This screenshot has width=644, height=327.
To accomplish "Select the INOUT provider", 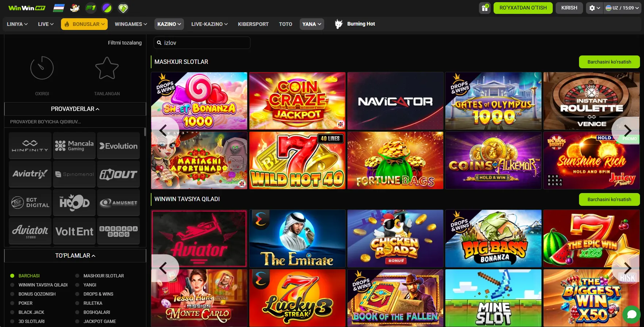I will (118, 174).
